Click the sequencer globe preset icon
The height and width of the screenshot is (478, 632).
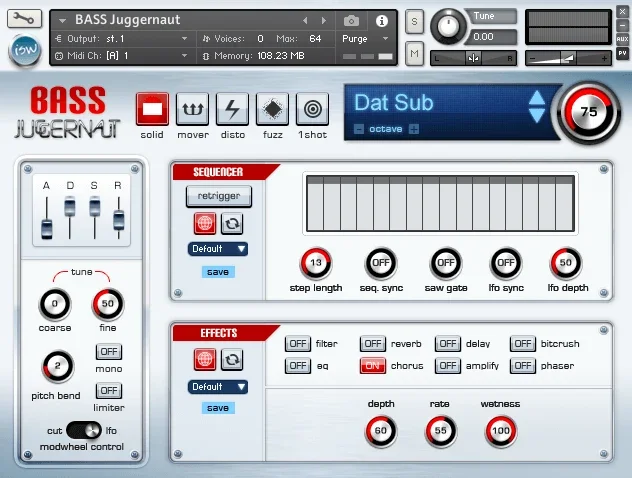pyautogui.click(x=205, y=224)
